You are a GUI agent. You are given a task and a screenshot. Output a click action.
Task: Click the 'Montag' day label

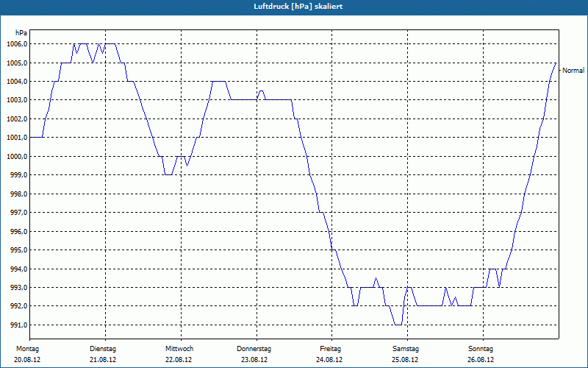click(x=27, y=349)
